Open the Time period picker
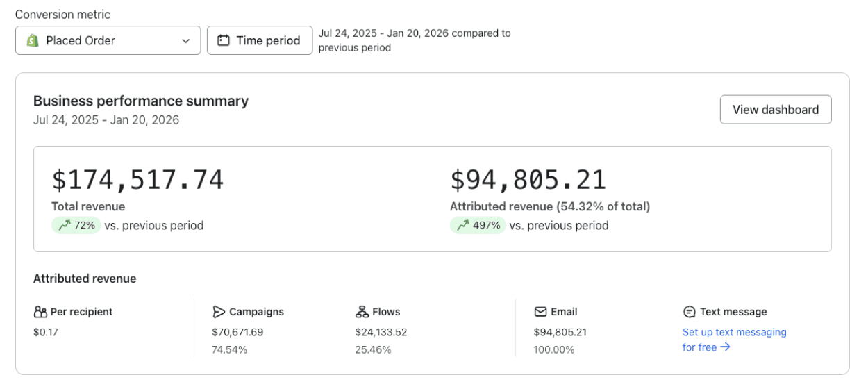 coord(260,40)
